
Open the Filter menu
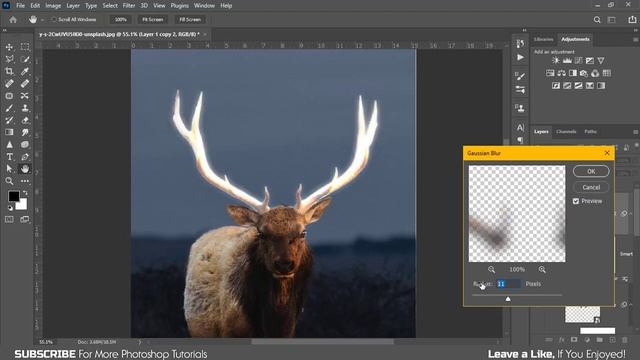tap(129, 6)
